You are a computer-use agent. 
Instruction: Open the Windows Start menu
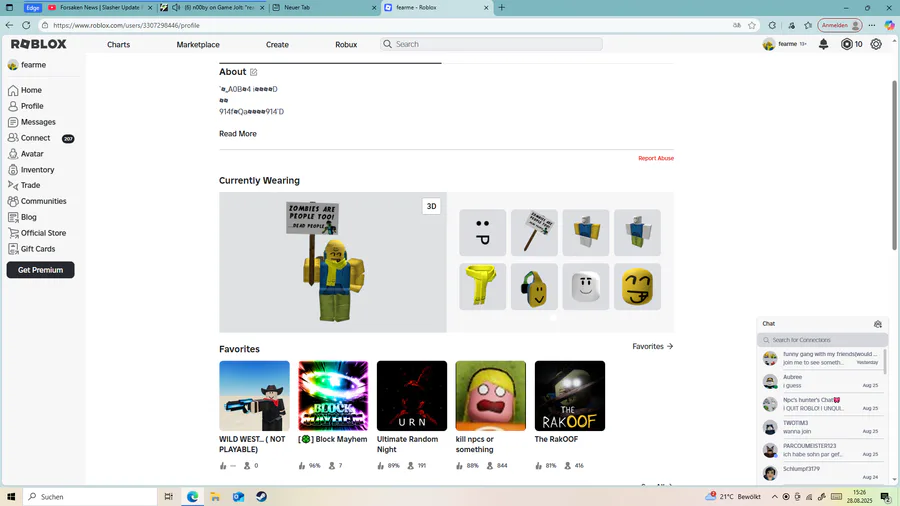(10, 497)
